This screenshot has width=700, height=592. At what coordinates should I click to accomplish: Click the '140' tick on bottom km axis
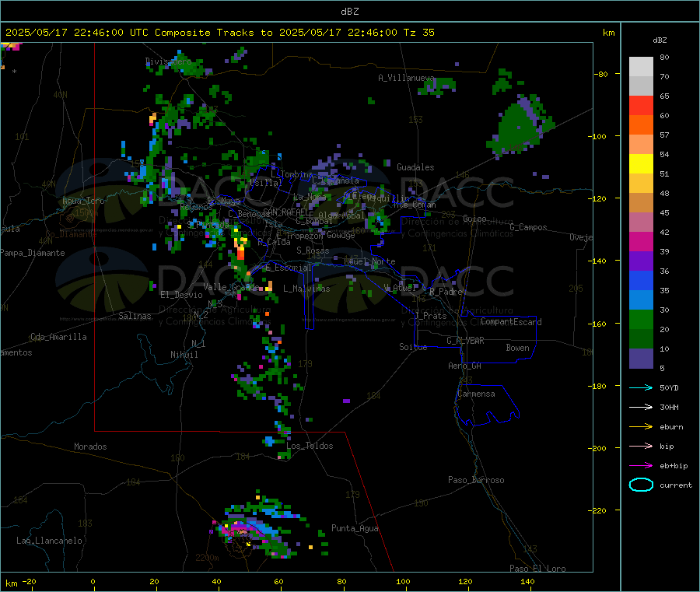click(x=527, y=581)
